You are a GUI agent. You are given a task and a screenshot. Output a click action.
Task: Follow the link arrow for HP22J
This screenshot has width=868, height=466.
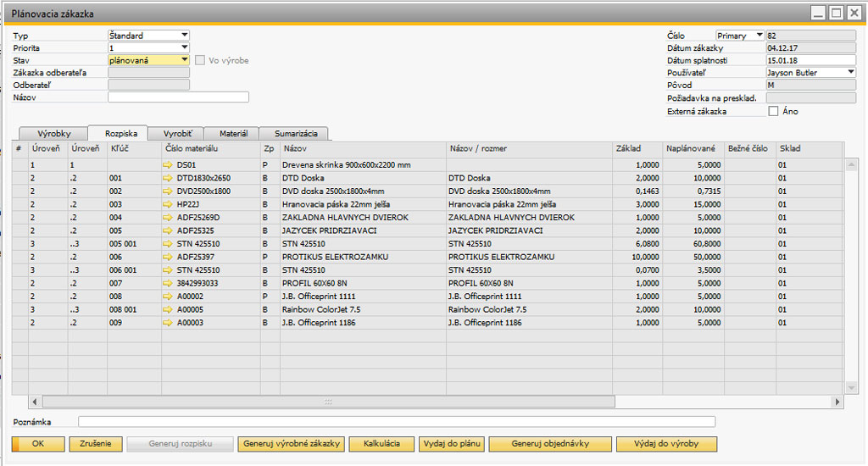tap(168, 204)
